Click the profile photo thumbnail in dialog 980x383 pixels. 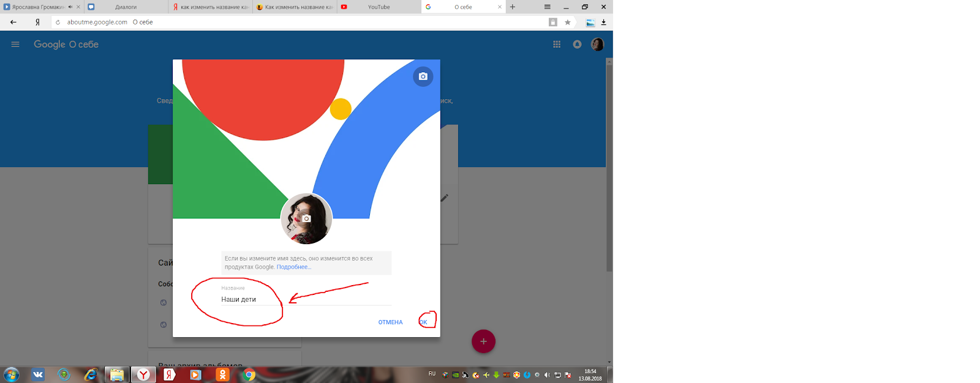(x=306, y=218)
